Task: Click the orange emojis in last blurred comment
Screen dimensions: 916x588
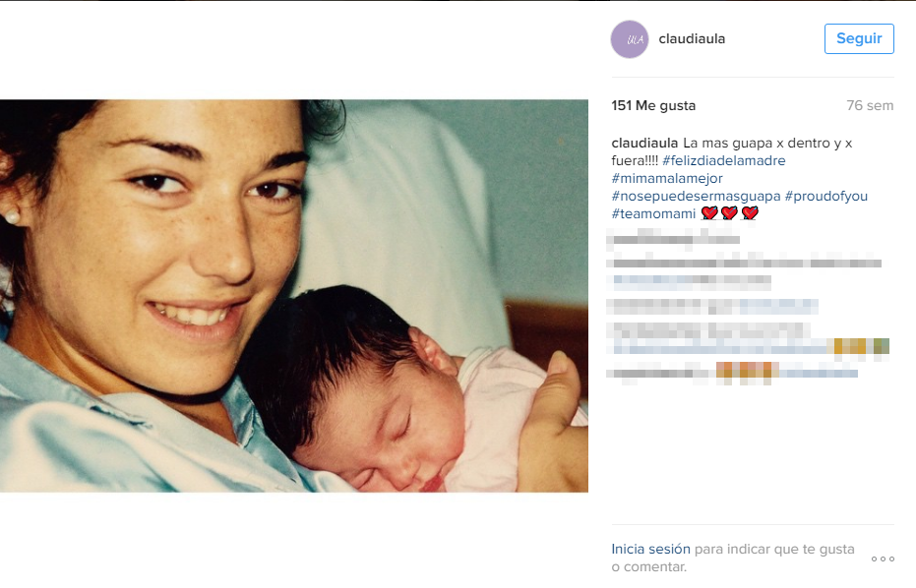Action: (x=747, y=372)
